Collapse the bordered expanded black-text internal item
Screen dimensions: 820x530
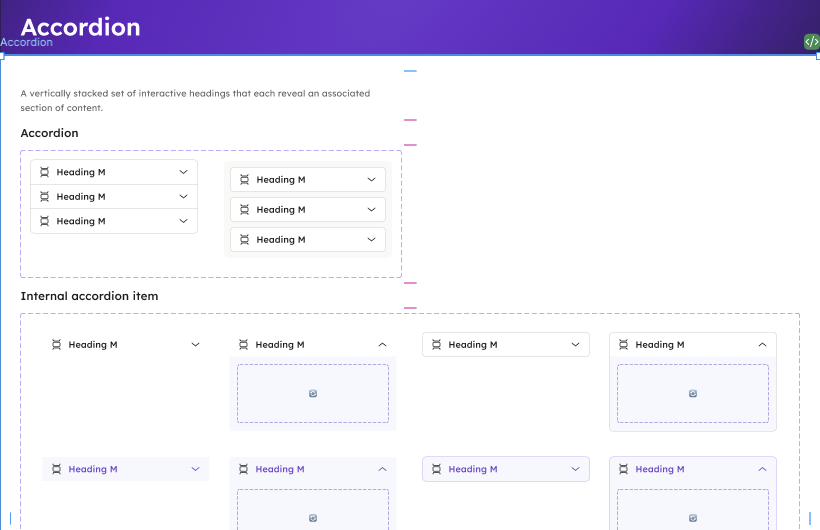pyautogui.click(x=762, y=345)
